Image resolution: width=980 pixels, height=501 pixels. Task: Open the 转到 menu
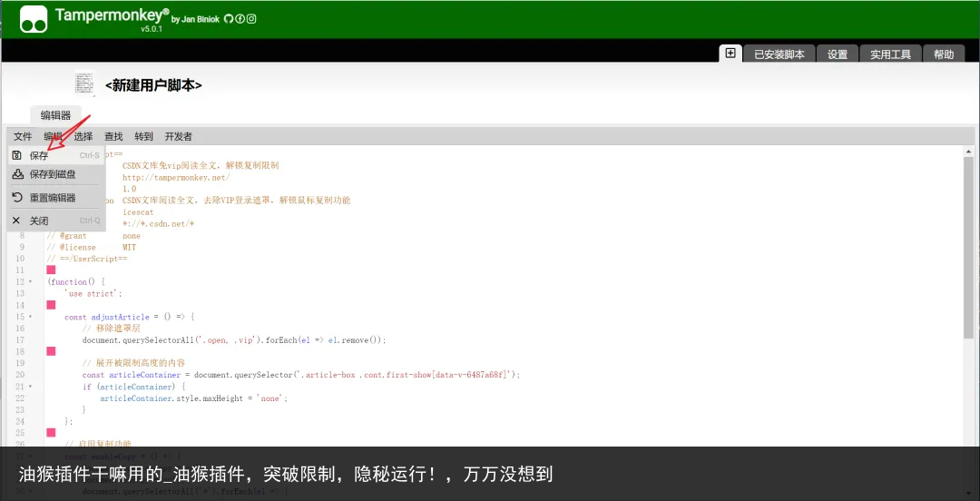point(143,136)
